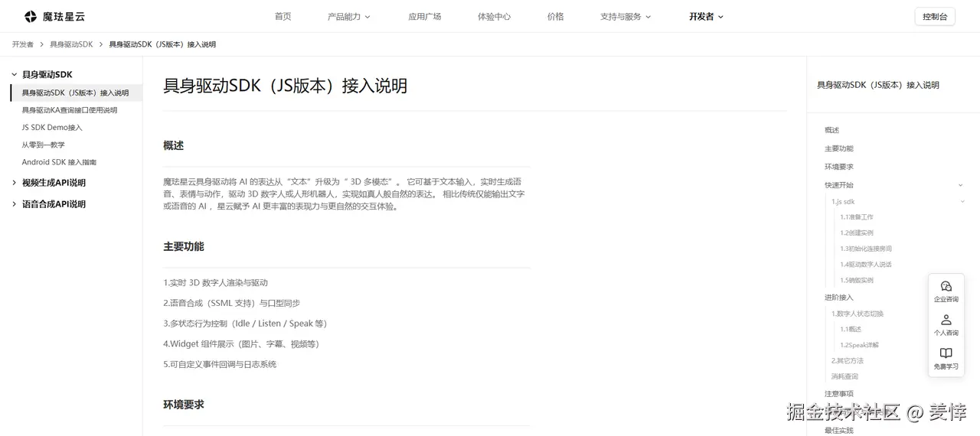Jump to 1.数字人状态切换 in outline
The image size is (980, 436).
pos(857,314)
